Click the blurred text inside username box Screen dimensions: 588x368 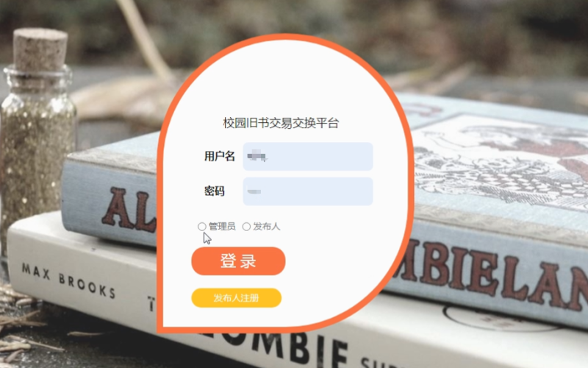[257, 155]
